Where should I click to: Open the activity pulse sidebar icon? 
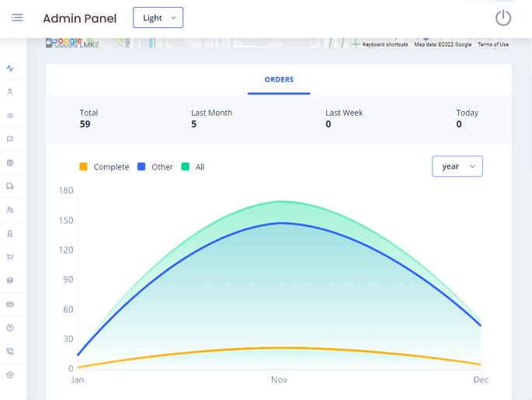pos(10,68)
